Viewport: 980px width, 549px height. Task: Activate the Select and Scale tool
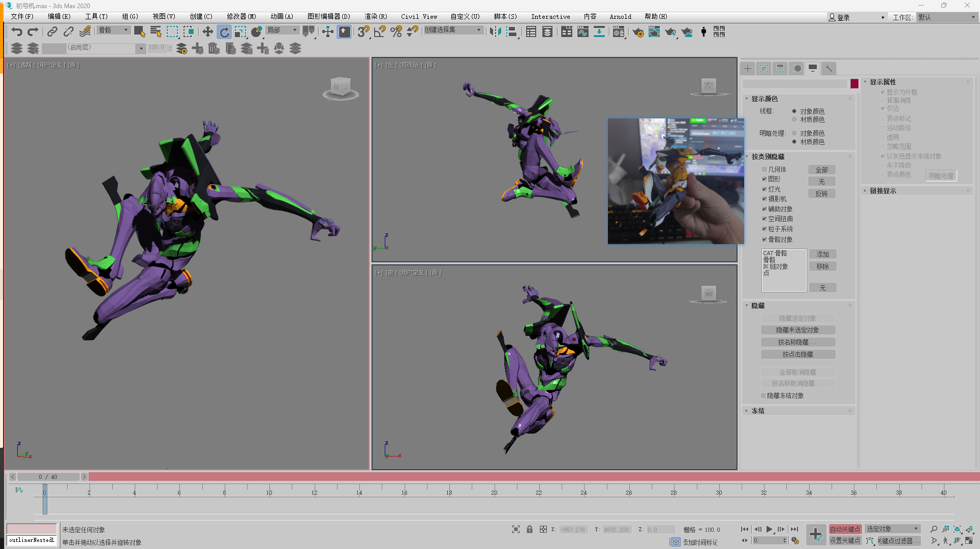240,32
